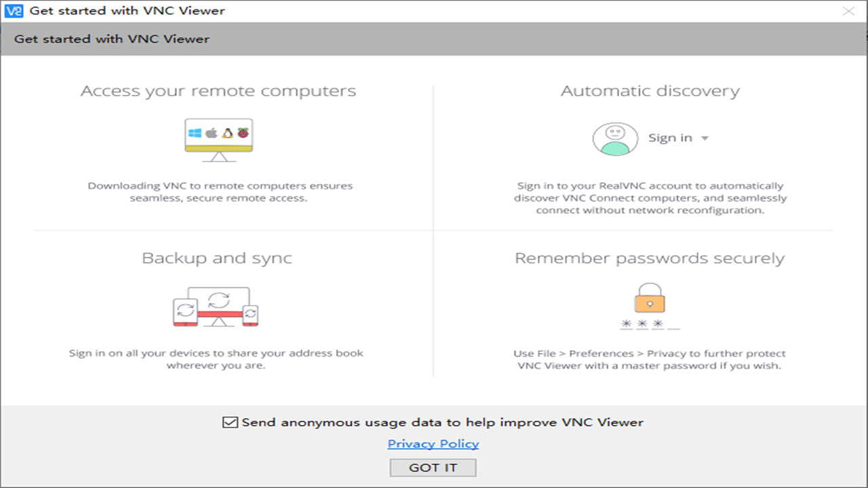The width and height of the screenshot is (868, 488).
Task: Click the GOT IT button
Action: point(433,467)
